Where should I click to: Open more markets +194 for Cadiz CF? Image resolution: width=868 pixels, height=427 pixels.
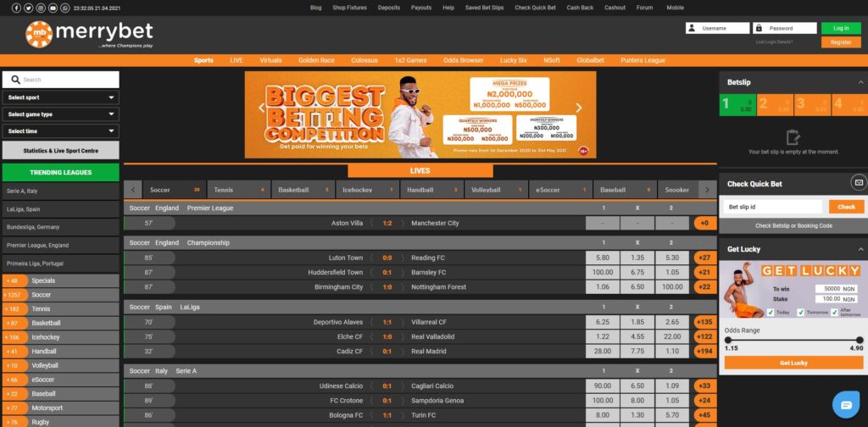704,352
